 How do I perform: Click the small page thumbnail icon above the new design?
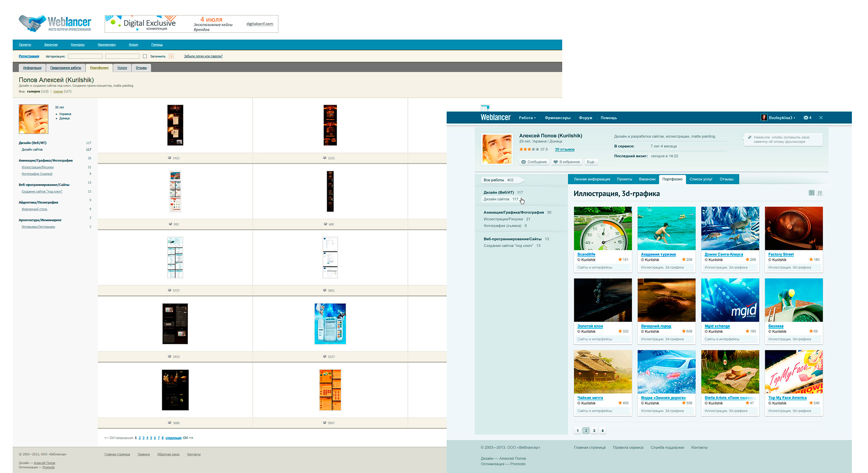click(485, 108)
